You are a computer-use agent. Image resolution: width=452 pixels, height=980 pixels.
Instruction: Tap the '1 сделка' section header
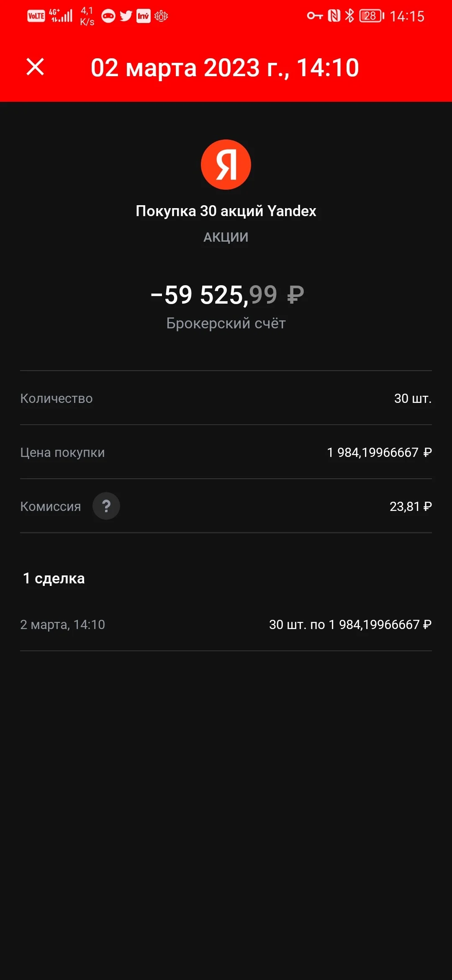(54, 578)
